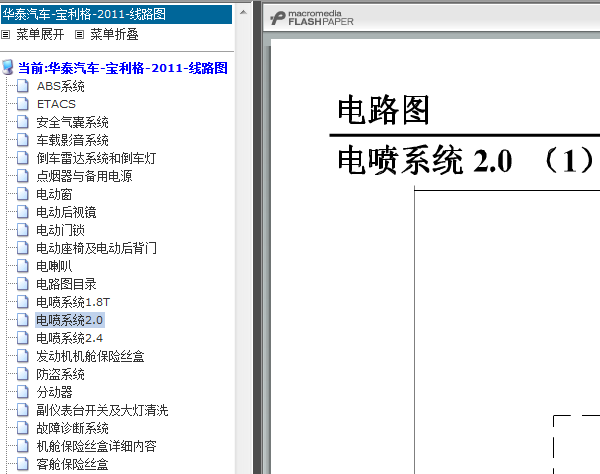Click the expand-menu icon before 菜单展开
This screenshot has height=474, width=600.
(5, 35)
